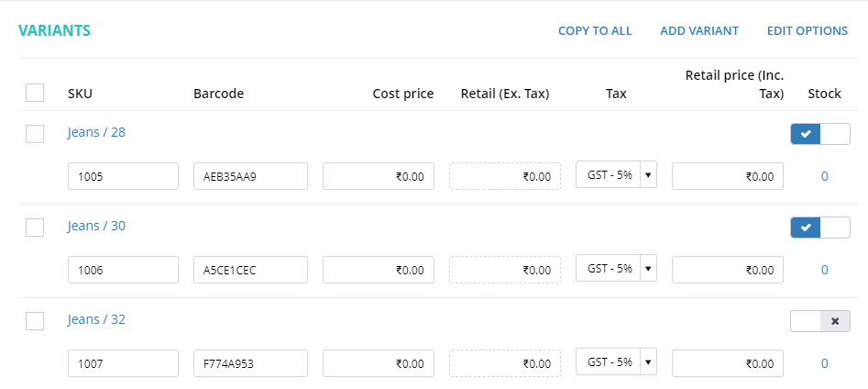This screenshot has height=389, width=868.
Task: Click the Retail price Inc. Tax field for Jeans / 28
Action: click(728, 176)
